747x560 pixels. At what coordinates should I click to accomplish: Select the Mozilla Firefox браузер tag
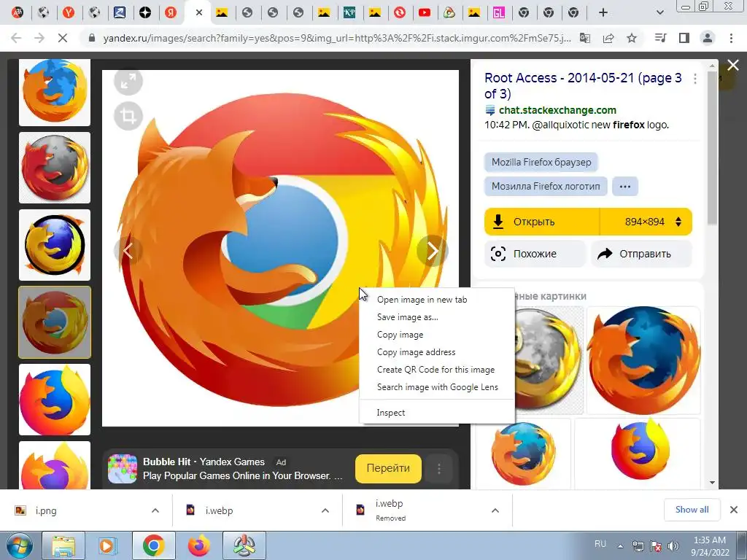point(541,162)
